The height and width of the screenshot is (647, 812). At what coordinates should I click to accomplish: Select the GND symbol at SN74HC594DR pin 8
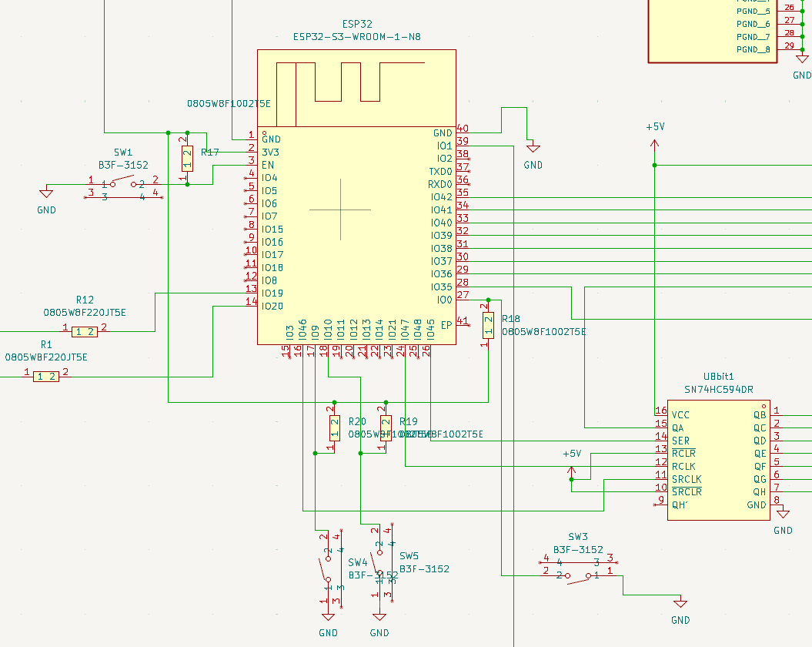coord(783,514)
